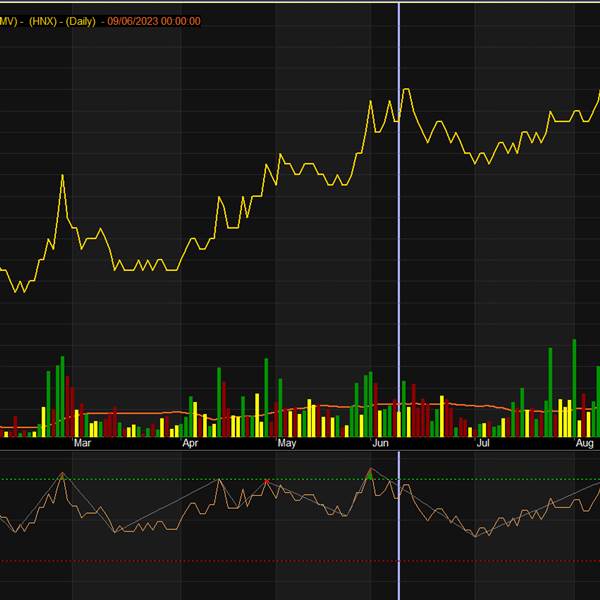
Task: Select the Jun label on time axis
Action: coord(380,443)
